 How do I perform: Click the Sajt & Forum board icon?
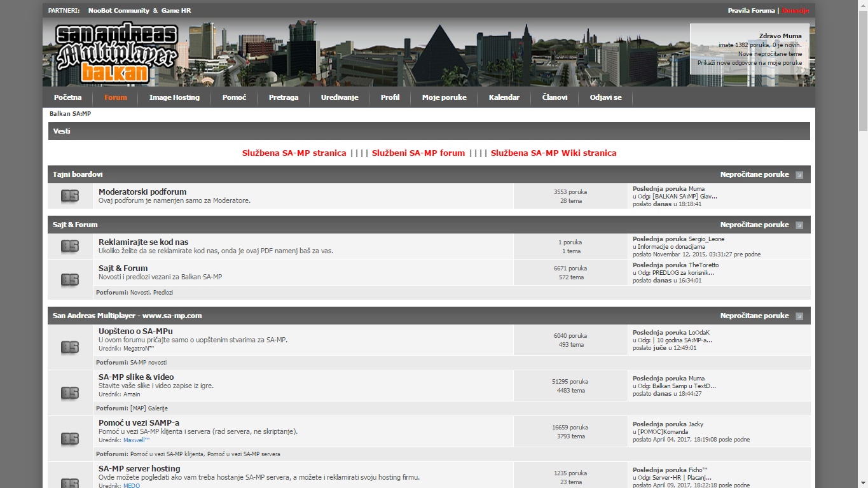(70, 279)
